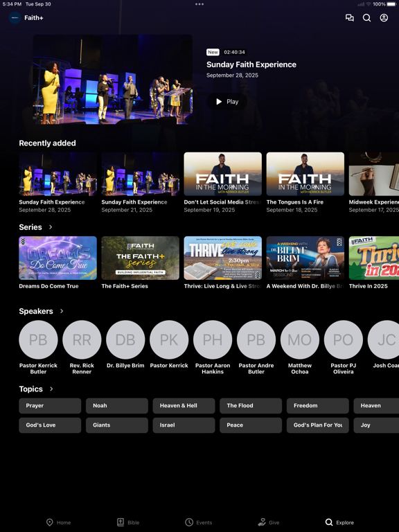Select speaker Pastor Kerrick PK avatar
The width and height of the screenshot is (399, 532).
(169, 339)
